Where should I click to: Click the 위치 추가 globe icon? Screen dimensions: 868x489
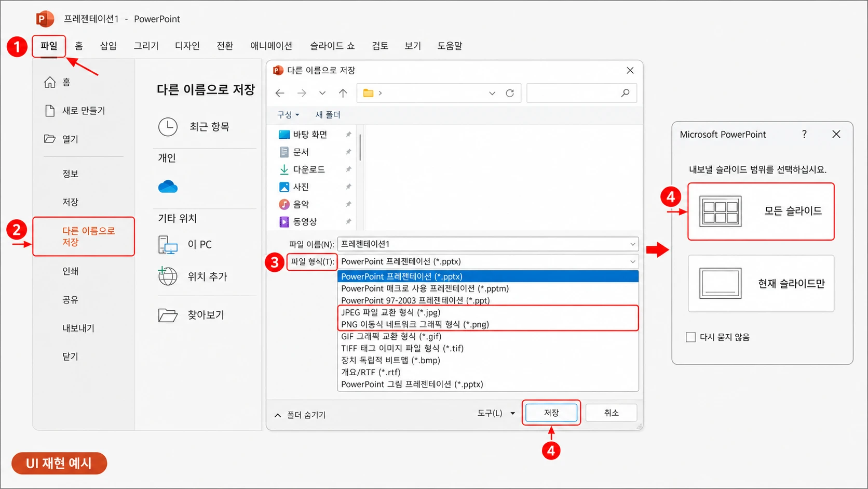point(168,276)
